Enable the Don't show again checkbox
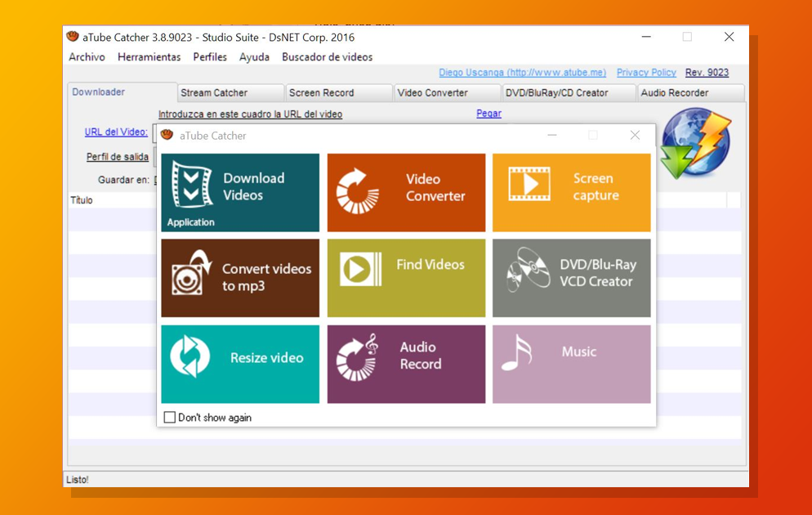Screen dimensions: 812x515 169,418
